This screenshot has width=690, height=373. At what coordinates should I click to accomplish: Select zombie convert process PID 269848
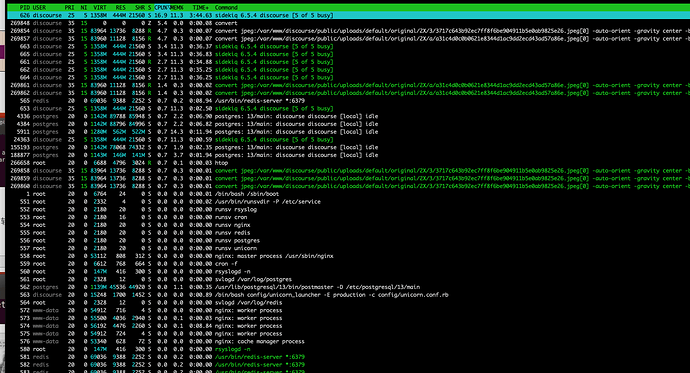349,23
